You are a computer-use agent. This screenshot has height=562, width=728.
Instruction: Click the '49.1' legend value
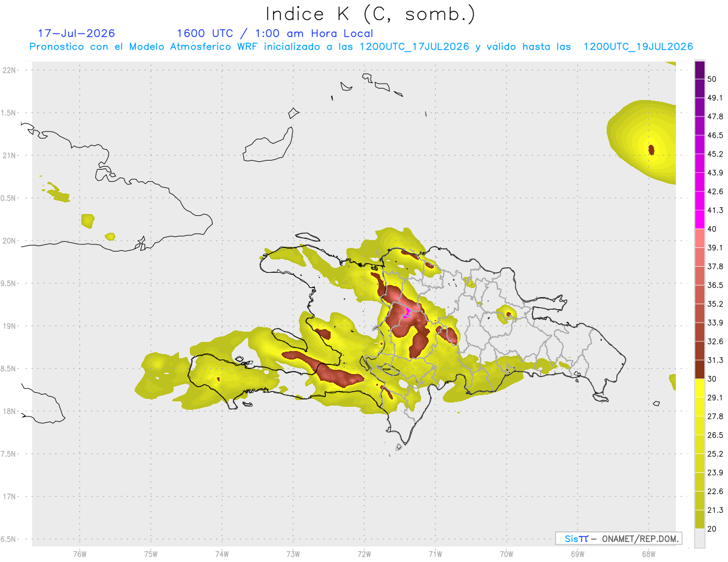715,98
